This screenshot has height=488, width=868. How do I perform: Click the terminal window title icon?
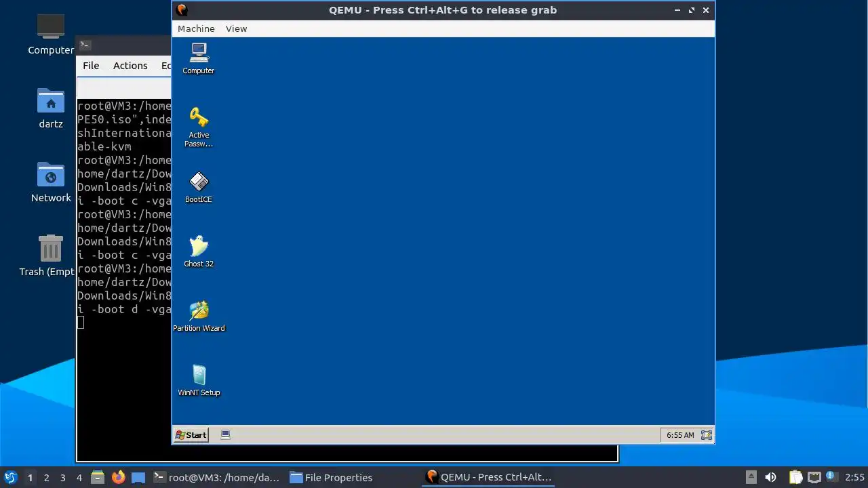click(x=85, y=45)
